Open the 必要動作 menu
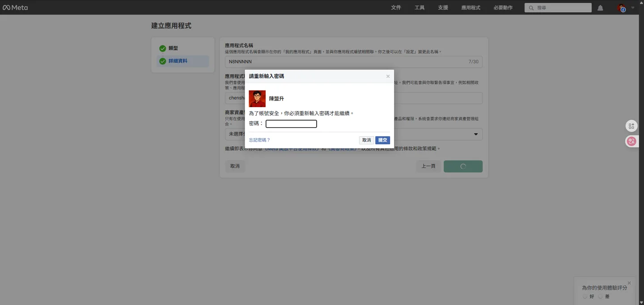Screen dimensions: 644x305 [x=503, y=8]
